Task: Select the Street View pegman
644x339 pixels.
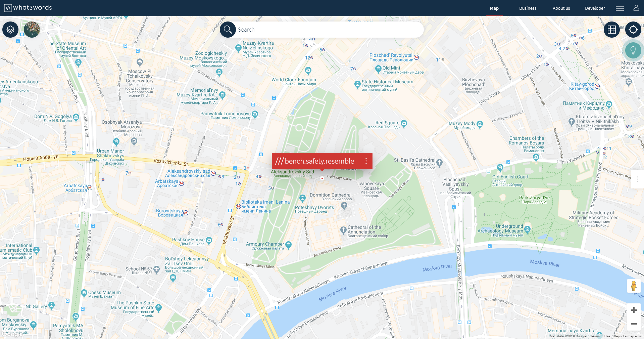Action: pyautogui.click(x=634, y=286)
